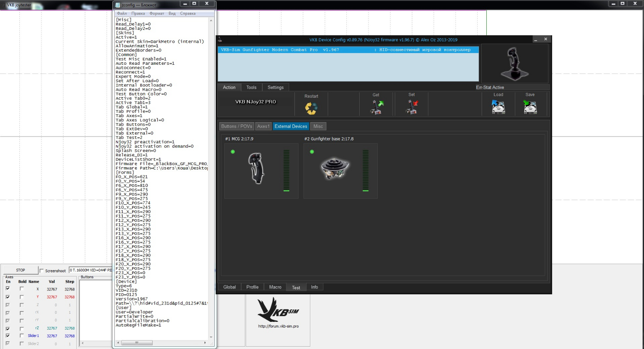
Task: Select the VKB-Sim Gunfighter Modern Combat Pro device row
Action: (348, 50)
